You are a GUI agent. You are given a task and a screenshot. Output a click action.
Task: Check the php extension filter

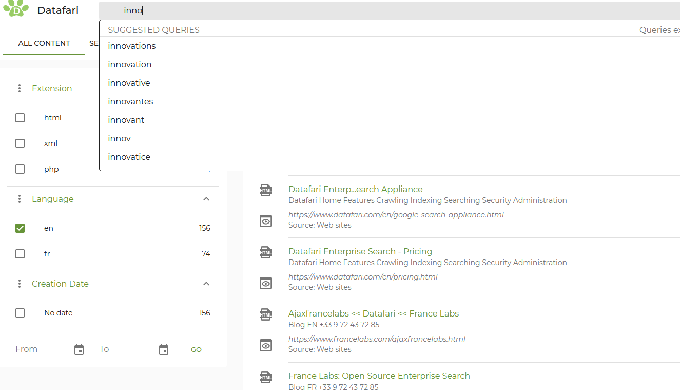[x=20, y=169]
